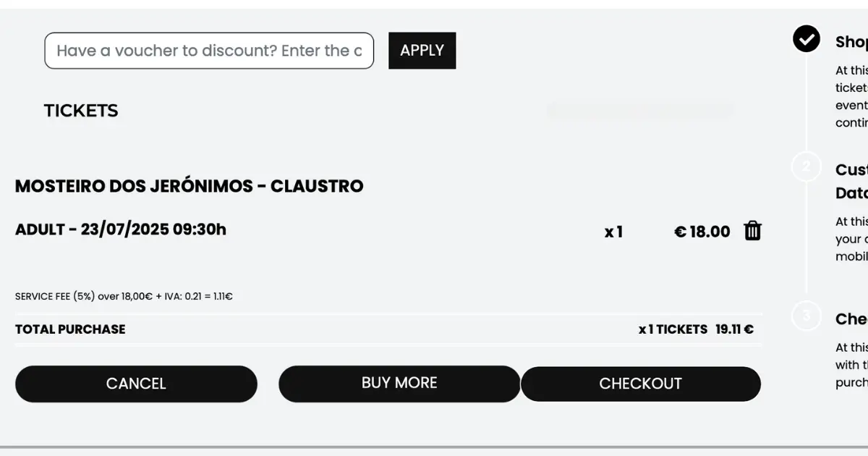Screen dimensions: 868x456
Task: Click the € 18.00 ticket price
Action: (x=702, y=232)
